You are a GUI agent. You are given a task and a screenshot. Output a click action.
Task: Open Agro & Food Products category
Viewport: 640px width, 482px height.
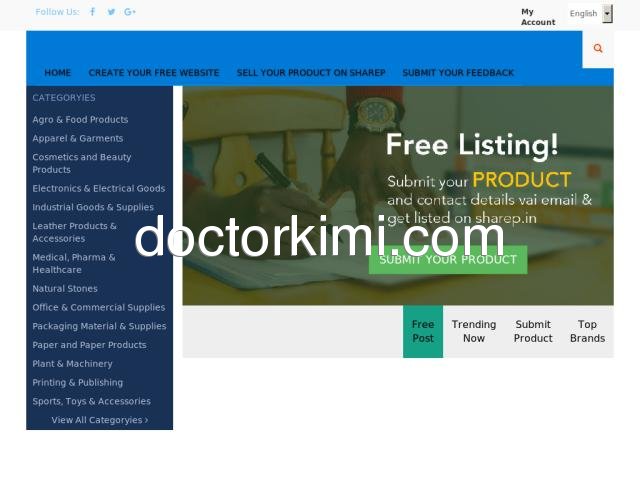[x=80, y=120]
